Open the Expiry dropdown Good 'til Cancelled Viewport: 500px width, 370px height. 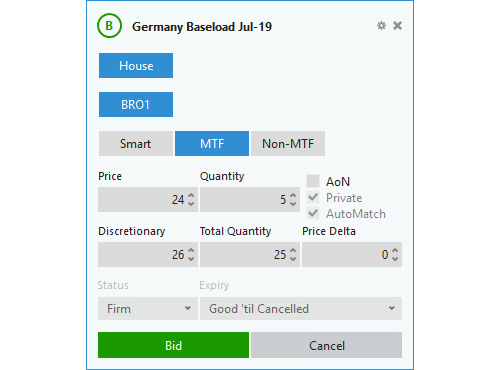301,309
